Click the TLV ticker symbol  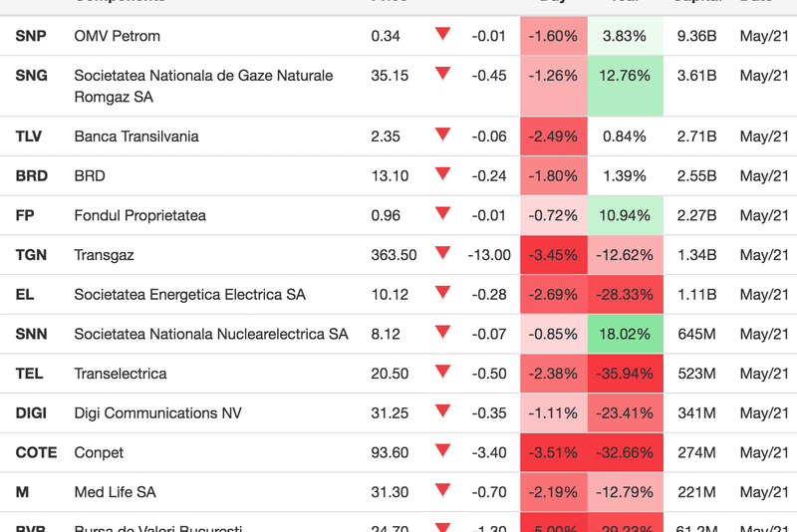pyautogui.click(x=29, y=136)
